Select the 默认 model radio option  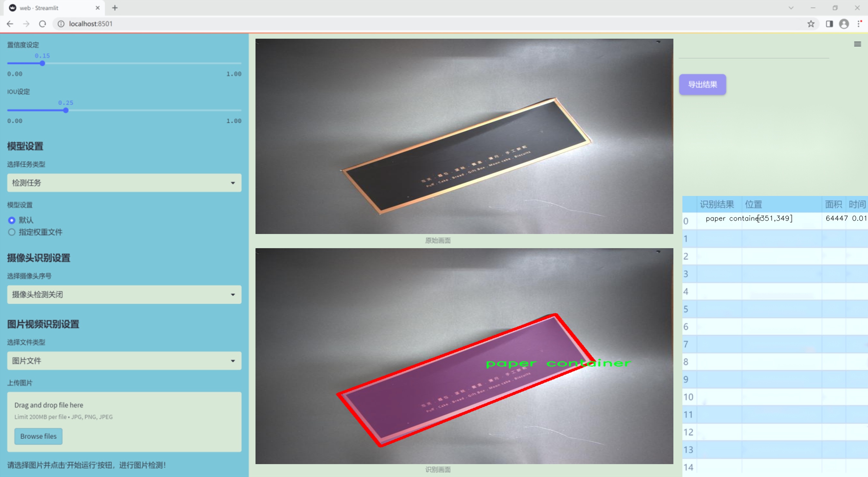[12, 220]
